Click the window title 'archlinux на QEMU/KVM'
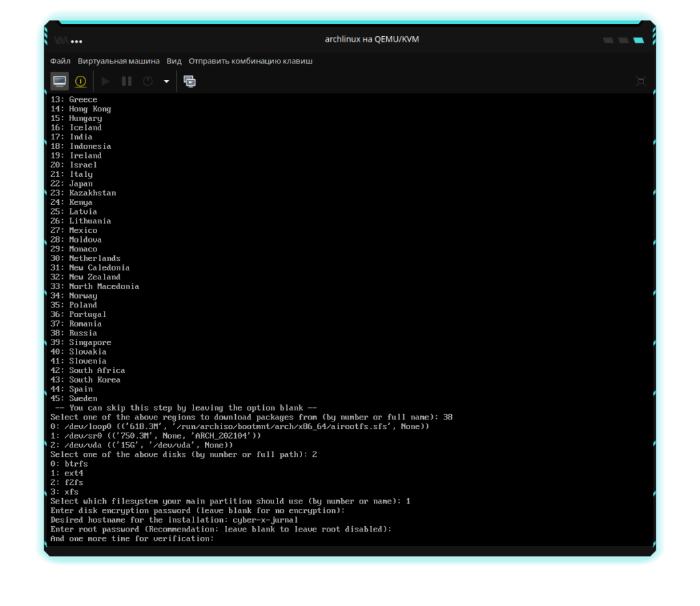The width and height of the screenshot is (700, 606). (372, 40)
